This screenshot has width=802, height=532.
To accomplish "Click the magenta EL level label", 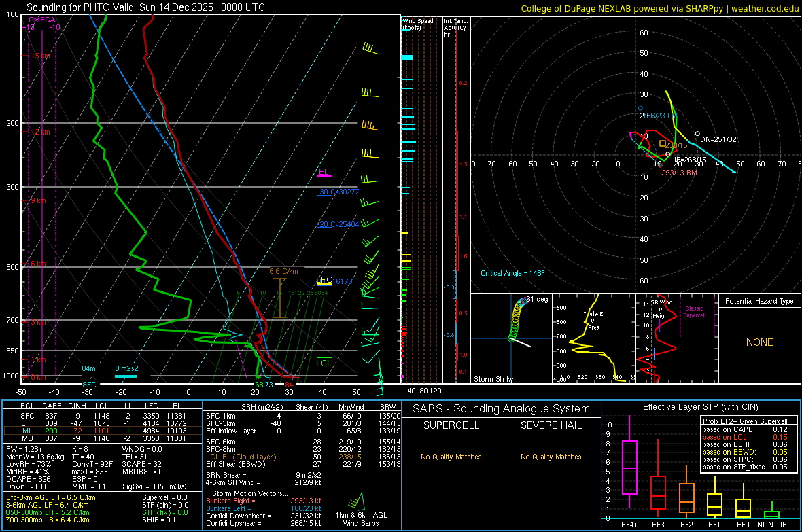I will (324, 172).
